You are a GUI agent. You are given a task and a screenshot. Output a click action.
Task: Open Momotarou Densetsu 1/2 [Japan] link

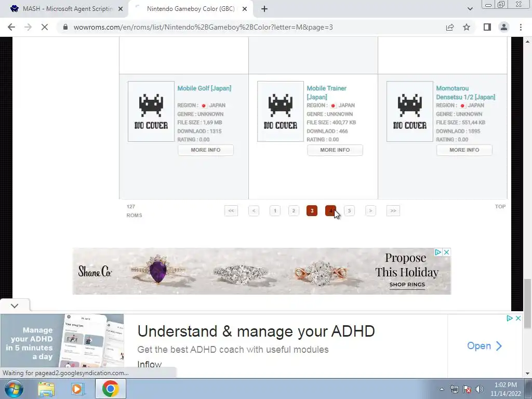pos(465,92)
